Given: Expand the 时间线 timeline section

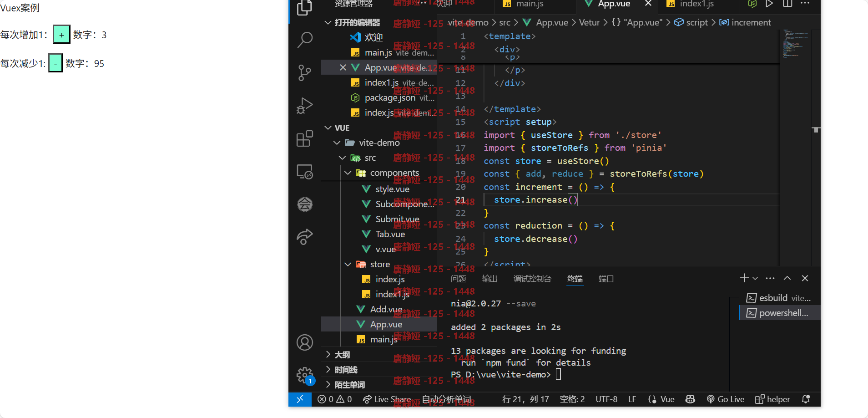Looking at the screenshot, I should (379, 370).
